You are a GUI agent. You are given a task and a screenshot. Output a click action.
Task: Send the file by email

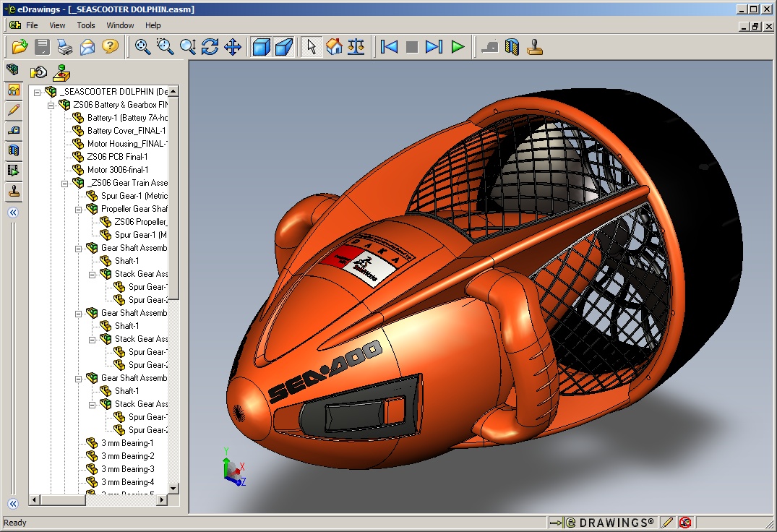[87, 47]
